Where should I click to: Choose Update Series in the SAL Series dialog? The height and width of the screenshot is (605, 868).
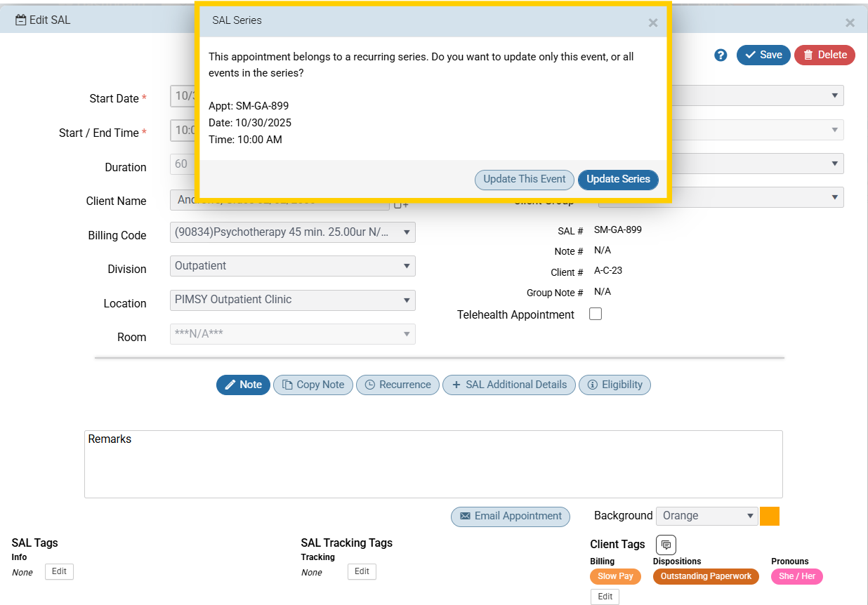point(618,180)
